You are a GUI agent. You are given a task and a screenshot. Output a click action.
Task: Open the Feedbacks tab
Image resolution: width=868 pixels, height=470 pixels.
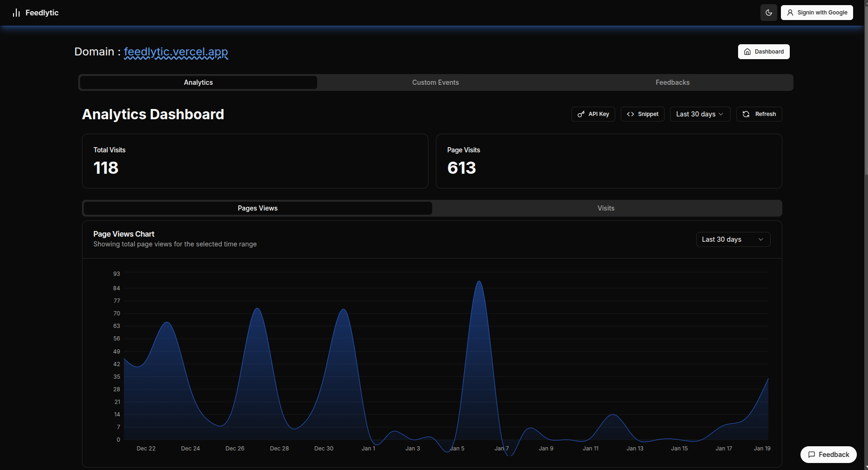click(x=672, y=82)
